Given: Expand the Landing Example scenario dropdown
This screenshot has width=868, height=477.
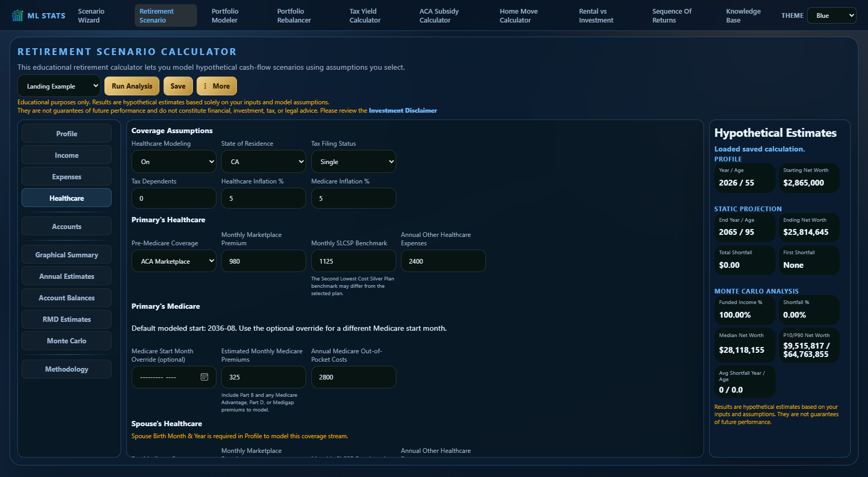Looking at the screenshot, I should pos(59,86).
